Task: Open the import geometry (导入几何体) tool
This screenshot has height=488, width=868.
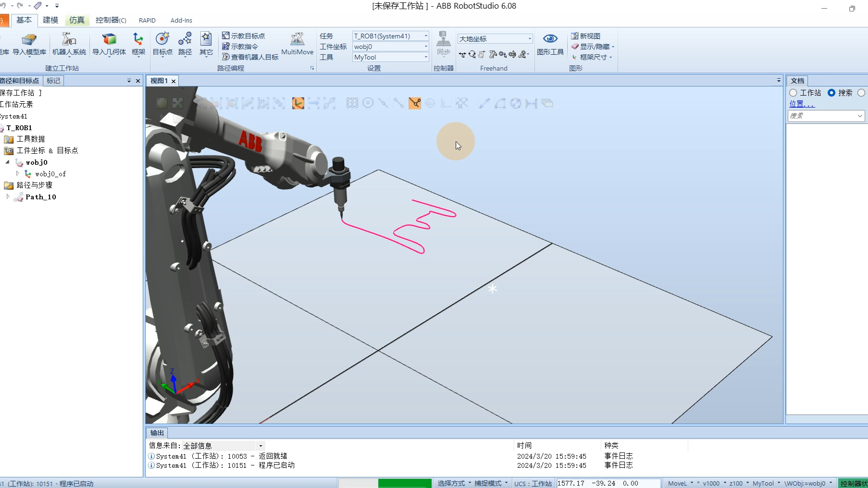Action: click(109, 44)
